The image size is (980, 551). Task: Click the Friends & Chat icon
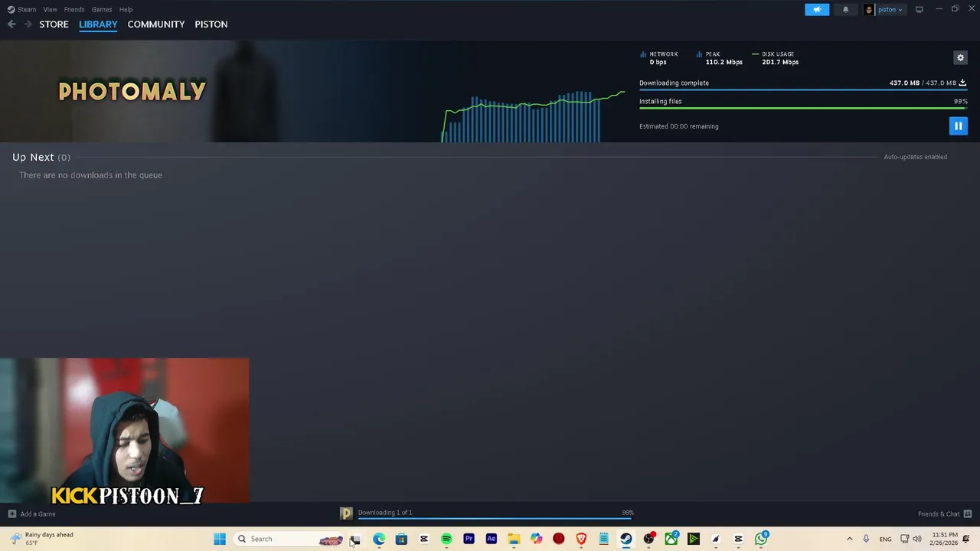(968, 514)
